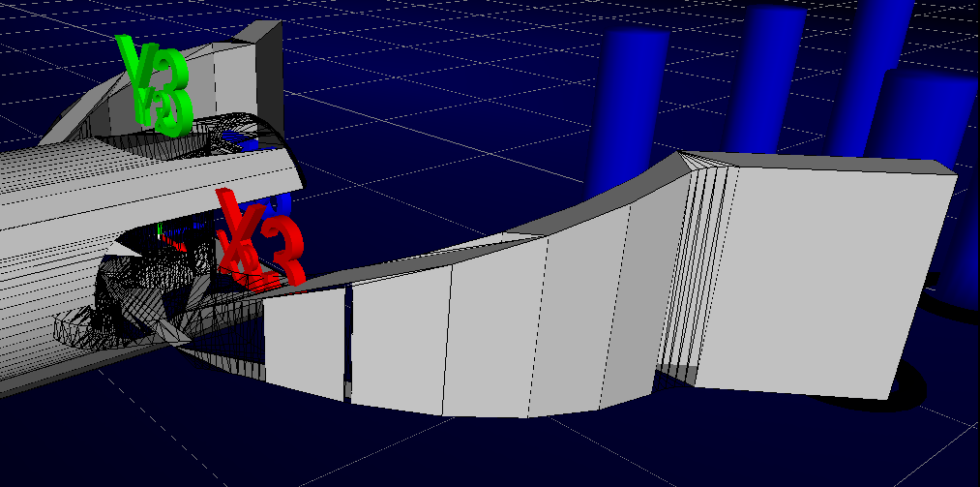Click the small RGB axis gizmo
980x487 pixels.
point(170,235)
